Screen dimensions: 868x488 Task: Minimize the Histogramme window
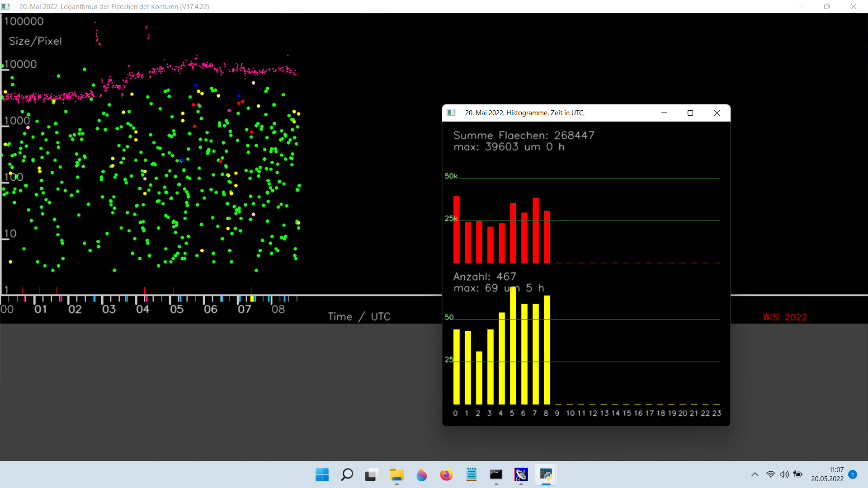[664, 113]
